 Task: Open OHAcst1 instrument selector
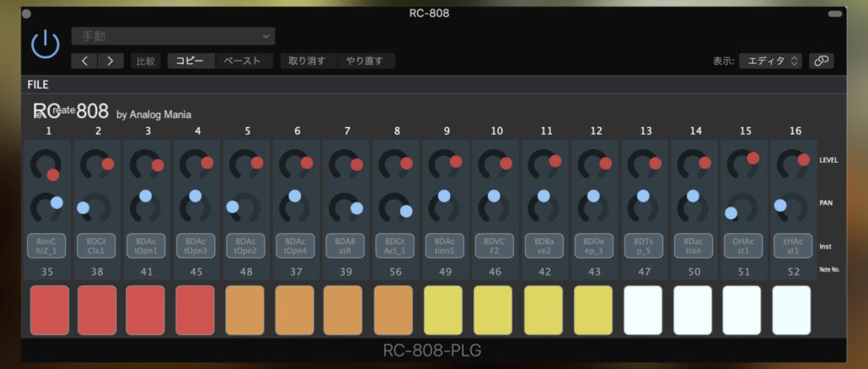743,246
